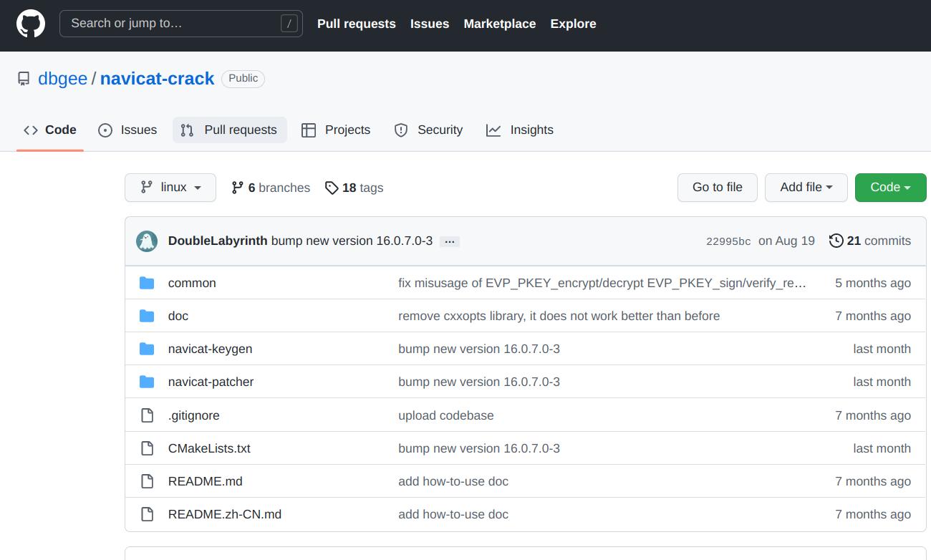Click the navicat-crack repository name link

pos(158,79)
